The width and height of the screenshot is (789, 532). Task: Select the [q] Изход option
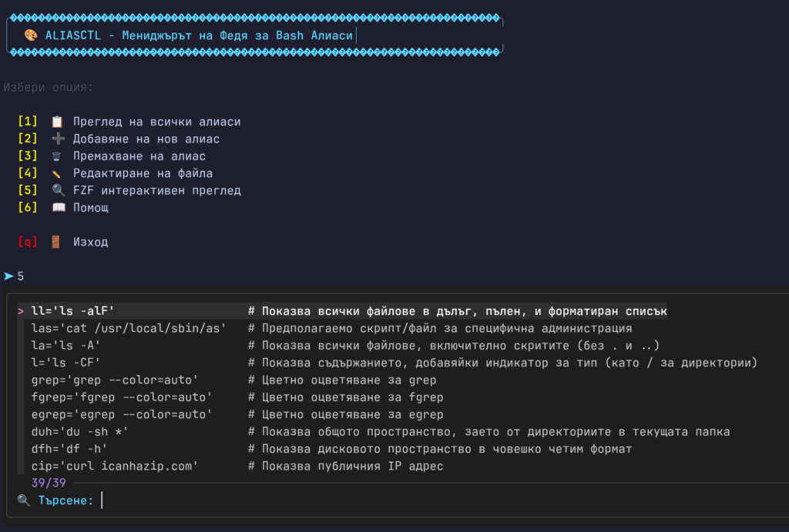[90, 243]
